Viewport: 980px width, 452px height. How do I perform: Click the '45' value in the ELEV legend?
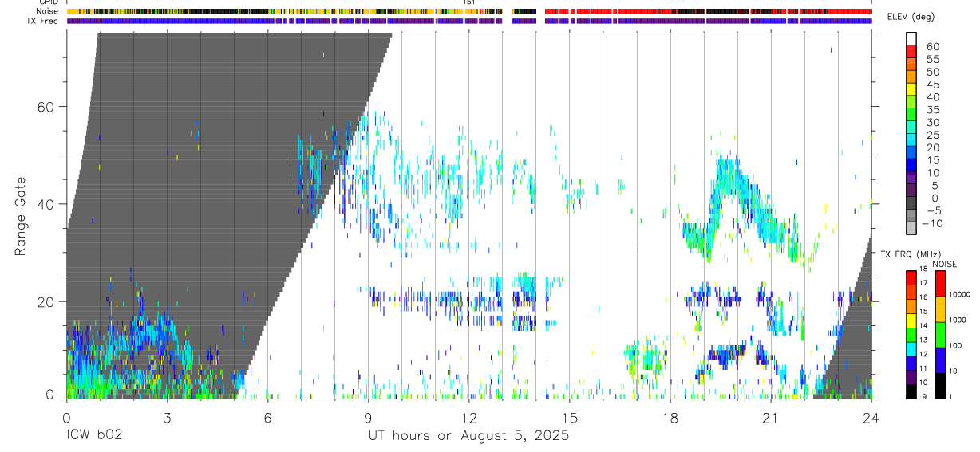coord(932,85)
